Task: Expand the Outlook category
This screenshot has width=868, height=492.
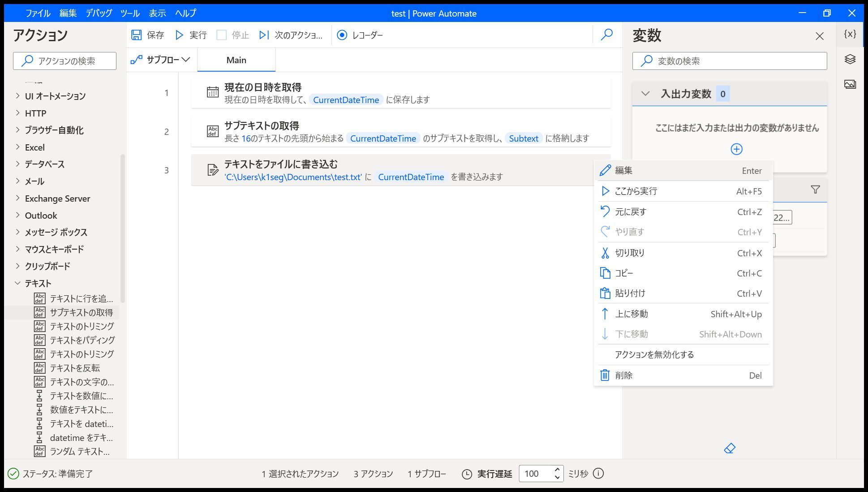Action: tap(17, 215)
